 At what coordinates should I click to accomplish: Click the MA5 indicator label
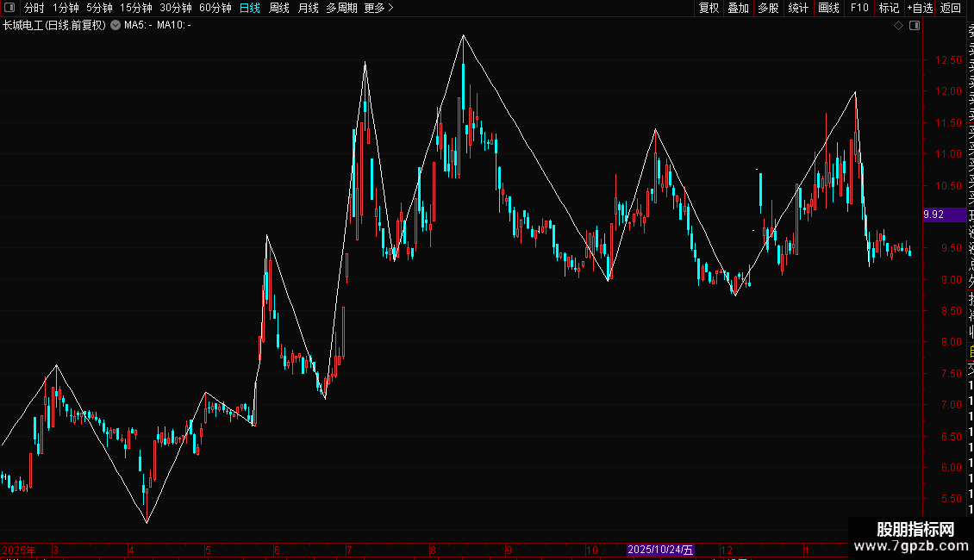click(138, 26)
